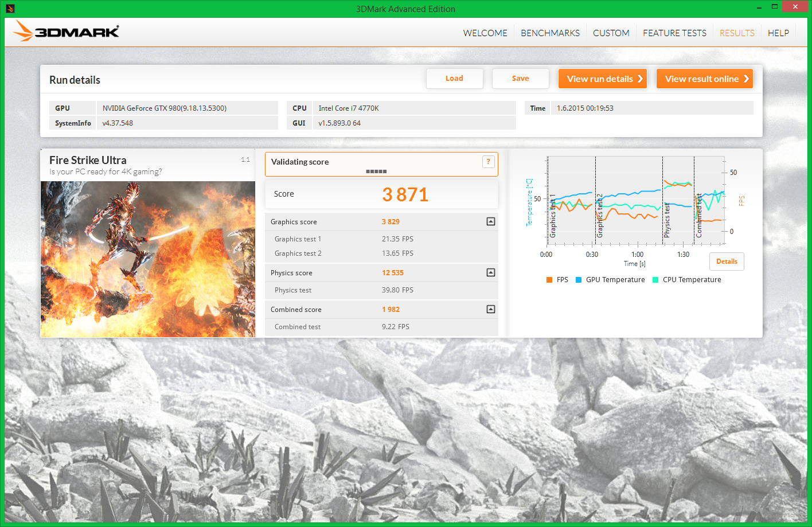Click Graphics test 2 value 13.65 FPS
Screen dimensions: 812x527
click(x=397, y=253)
